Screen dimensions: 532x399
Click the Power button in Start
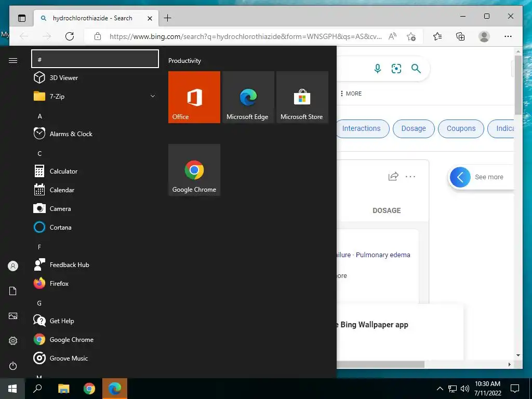pyautogui.click(x=13, y=366)
